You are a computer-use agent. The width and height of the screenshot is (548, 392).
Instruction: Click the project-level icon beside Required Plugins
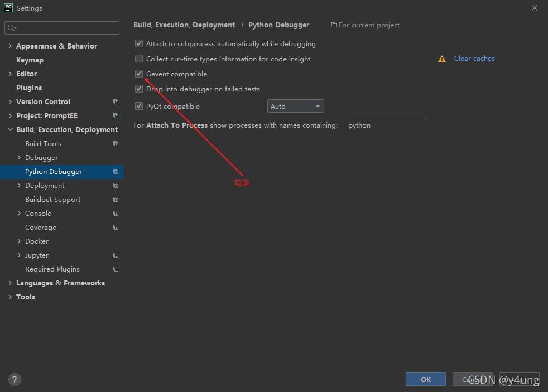coord(116,269)
